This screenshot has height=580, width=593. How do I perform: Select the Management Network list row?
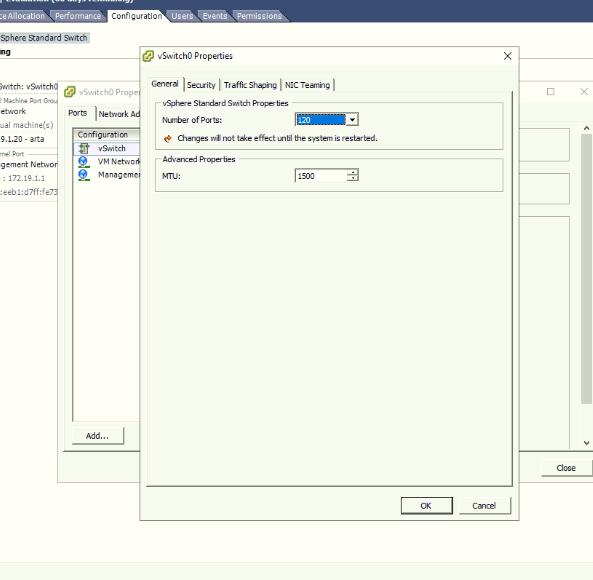coord(107,175)
